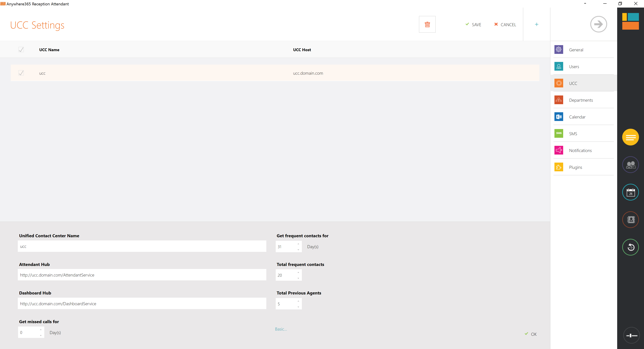Image resolution: width=644 pixels, height=349 pixels.
Task: Open the contacts group sidebar icon
Action: click(630, 165)
